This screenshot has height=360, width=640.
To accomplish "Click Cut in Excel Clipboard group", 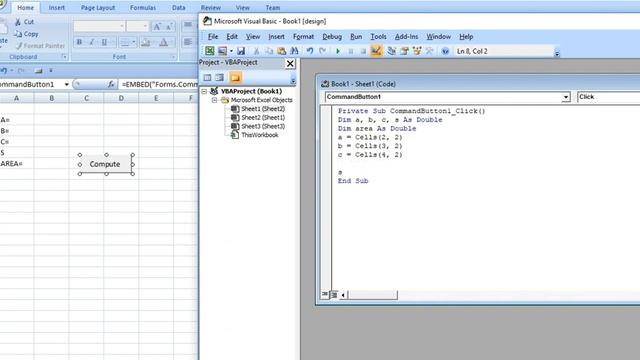I will tap(24, 22).
